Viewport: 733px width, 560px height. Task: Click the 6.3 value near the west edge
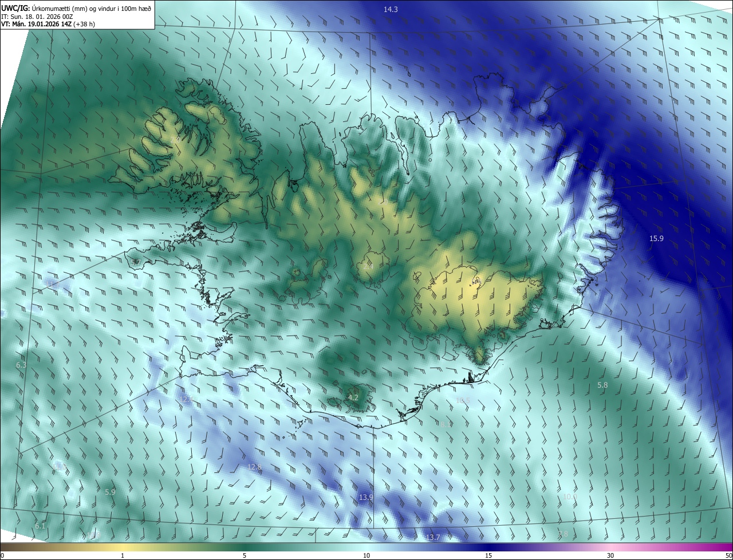pos(21,365)
